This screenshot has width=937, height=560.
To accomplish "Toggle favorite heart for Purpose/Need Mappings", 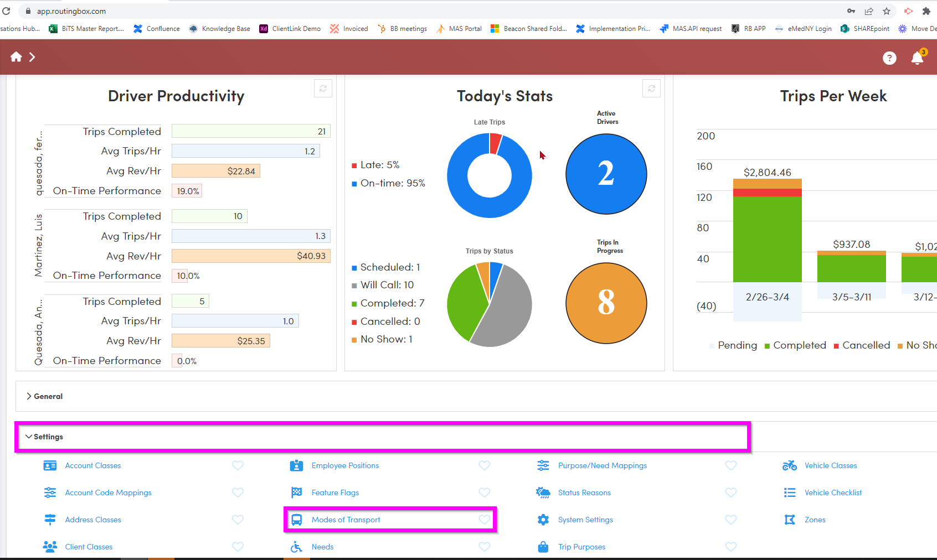I will coord(731,466).
